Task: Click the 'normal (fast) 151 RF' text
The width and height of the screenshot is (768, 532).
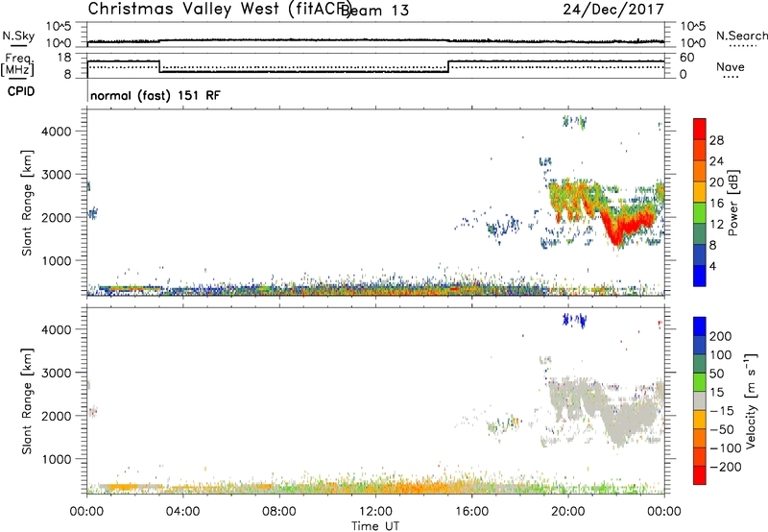Action: click(156, 95)
